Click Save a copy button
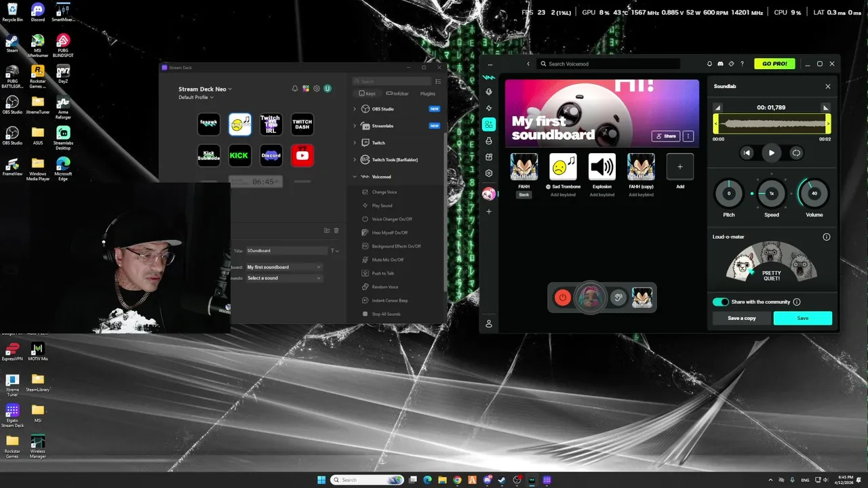 click(742, 318)
